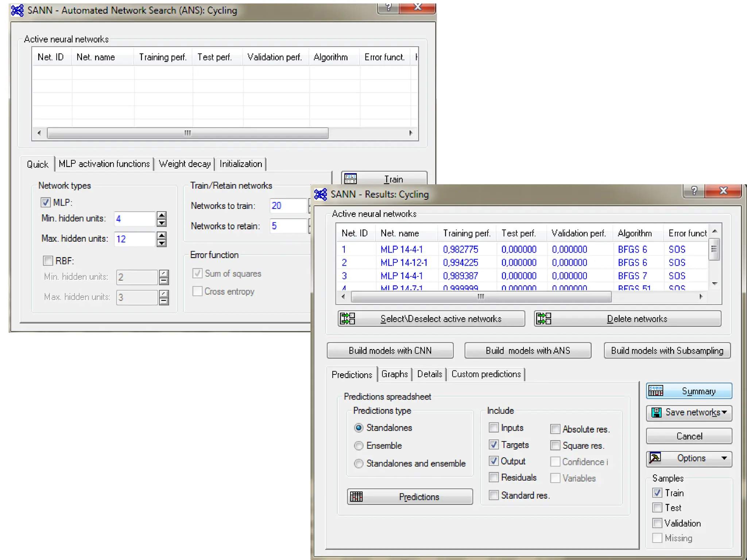Click the Networks to train input field
The image size is (747, 560).
coord(288,206)
